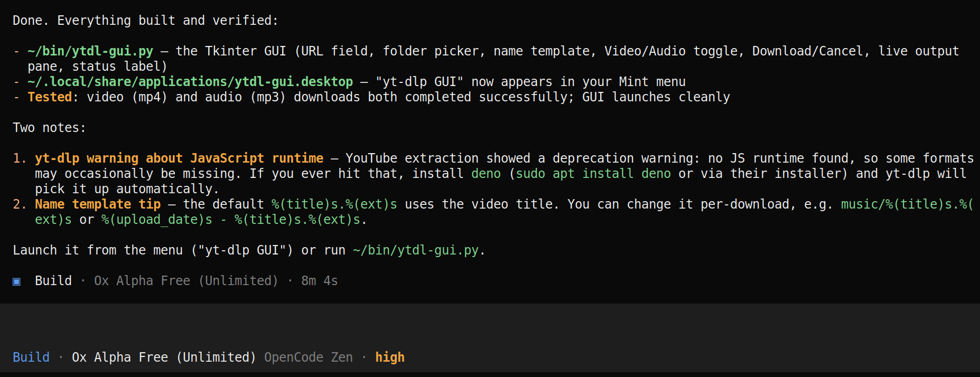980x377 pixels.
Task: Click the 8m 4s duration indicator
Action: (x=320, y=281)
